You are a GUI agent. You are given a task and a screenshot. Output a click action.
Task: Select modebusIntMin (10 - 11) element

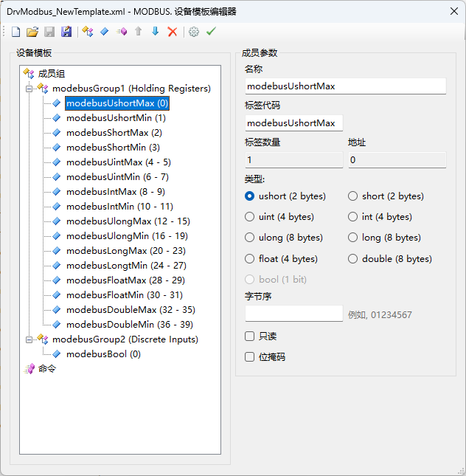point(119,207)
